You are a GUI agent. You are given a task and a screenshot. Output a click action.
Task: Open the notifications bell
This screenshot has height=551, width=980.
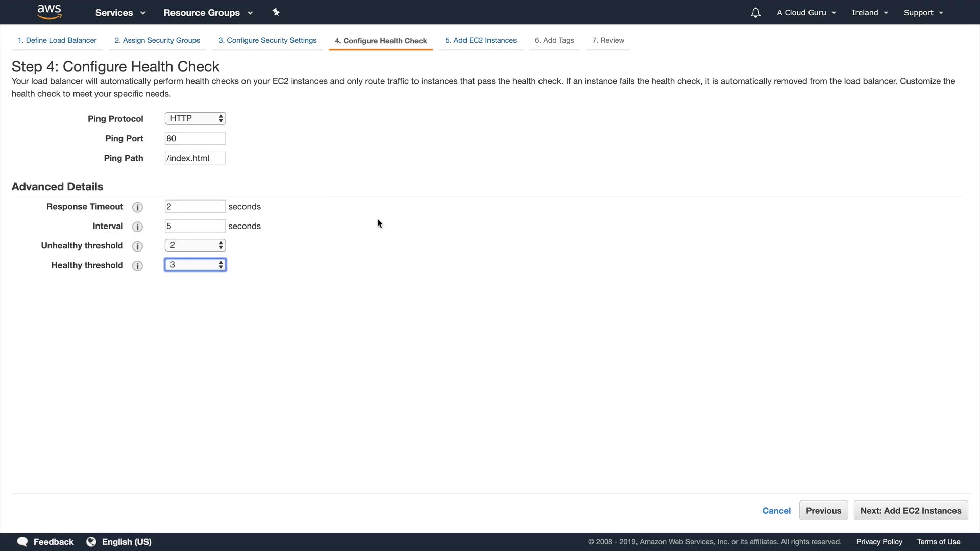755,13
